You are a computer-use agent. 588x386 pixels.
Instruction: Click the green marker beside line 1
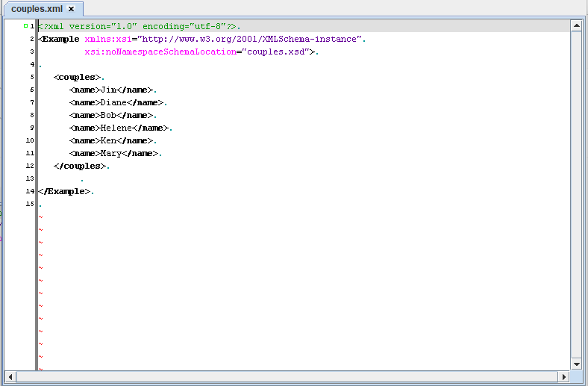[25, 26]
